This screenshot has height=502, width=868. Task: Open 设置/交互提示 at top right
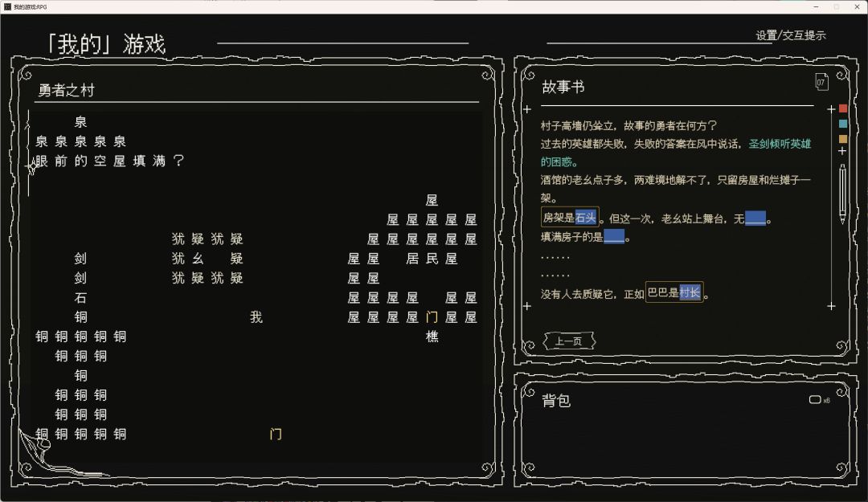click(x=791, y=35)
